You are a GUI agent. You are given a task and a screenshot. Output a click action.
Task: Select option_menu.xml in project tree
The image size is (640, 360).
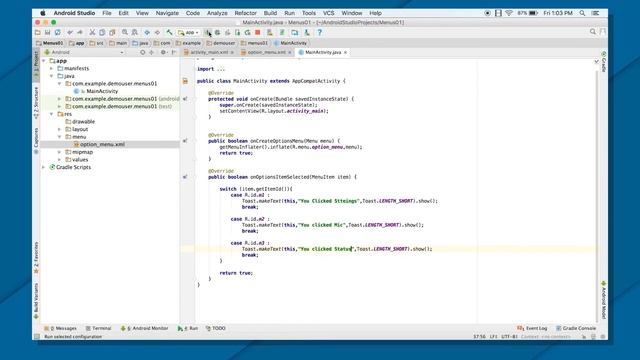point(102,144)
